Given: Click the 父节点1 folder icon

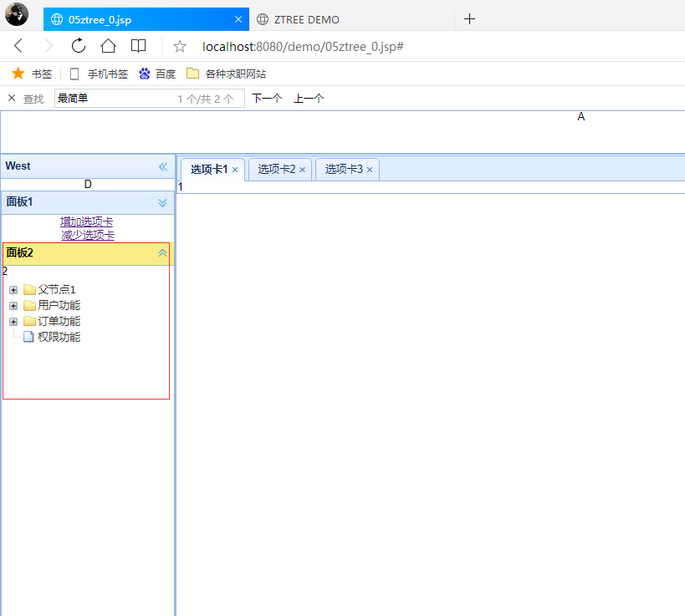Looking at the screenshot, I should coord(29,289).
